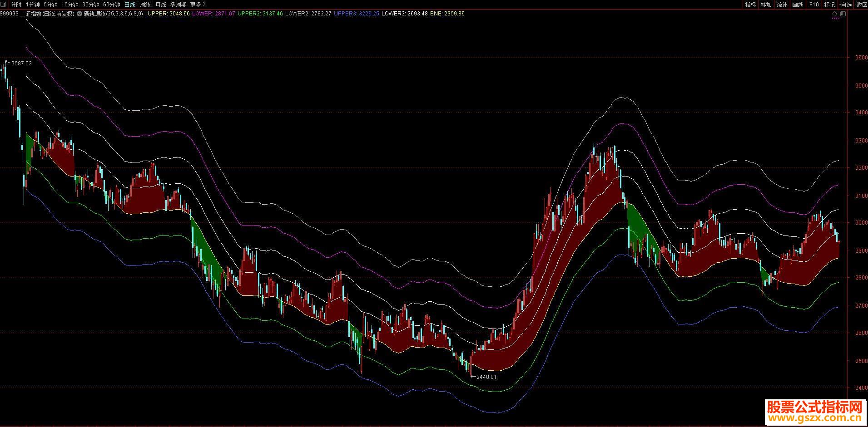Click the LOWER3: 2693.48 value
Viewport: 868px width, 427px height.
pyautogui.click(x=405, y=14)
